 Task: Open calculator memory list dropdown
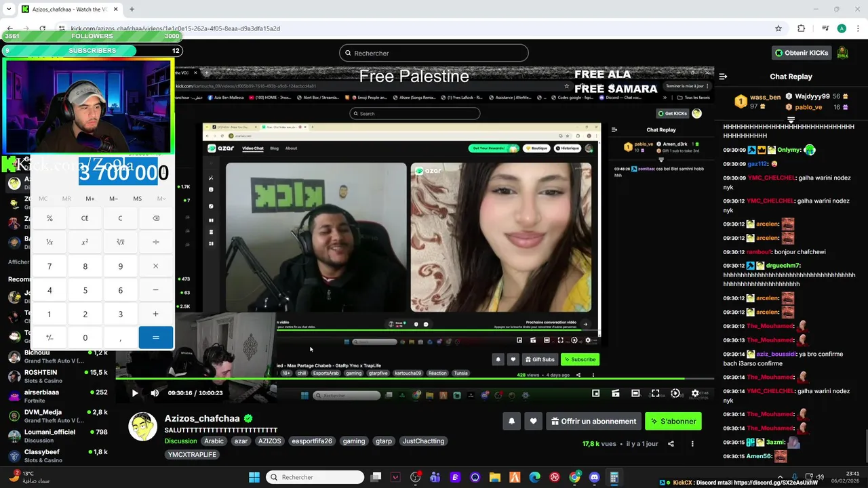161,199
